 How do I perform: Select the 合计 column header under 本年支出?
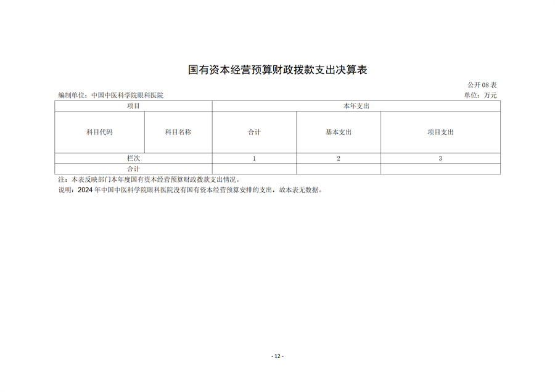tap(255, 133)
